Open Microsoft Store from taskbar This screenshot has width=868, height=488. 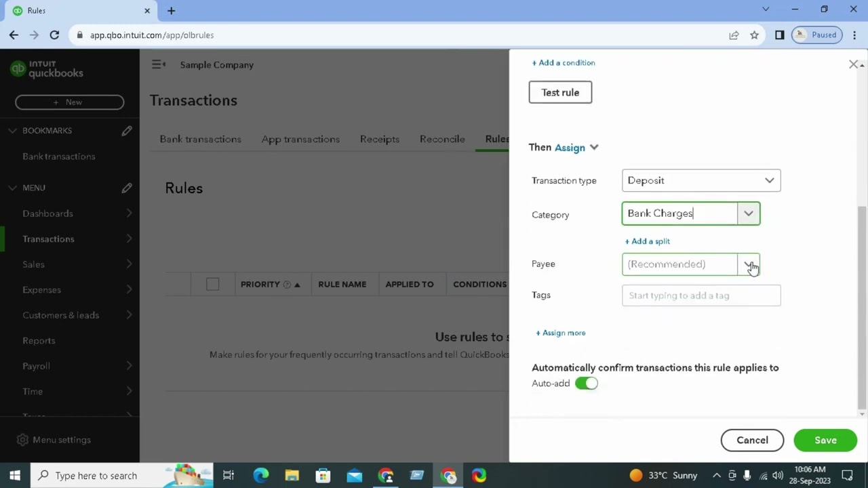click(x=323, y=476)
